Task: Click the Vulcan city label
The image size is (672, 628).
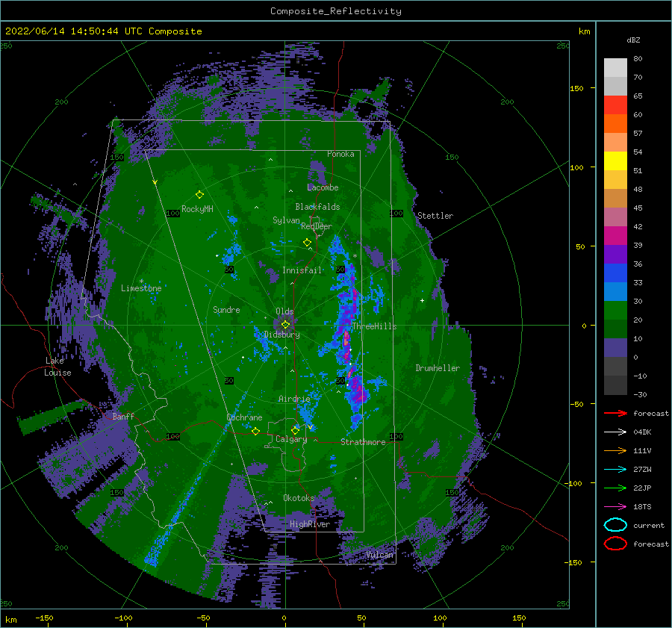Action: 379,555
